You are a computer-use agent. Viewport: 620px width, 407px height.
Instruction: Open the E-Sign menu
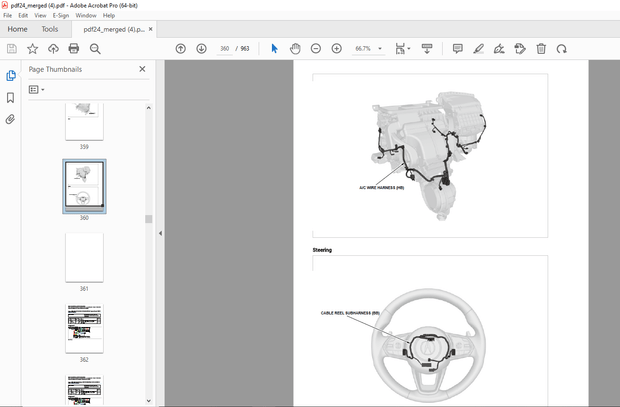point(61,15)
